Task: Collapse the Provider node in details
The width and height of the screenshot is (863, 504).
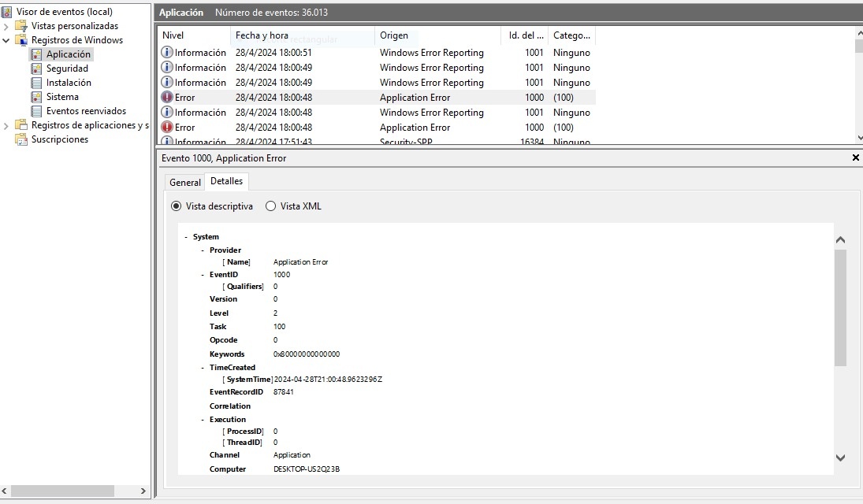Action: tap(203, 250)
